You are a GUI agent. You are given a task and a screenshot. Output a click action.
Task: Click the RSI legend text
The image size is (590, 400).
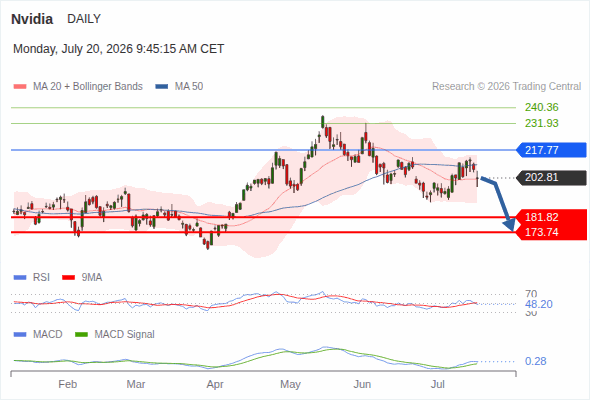[x=41, y=278]
